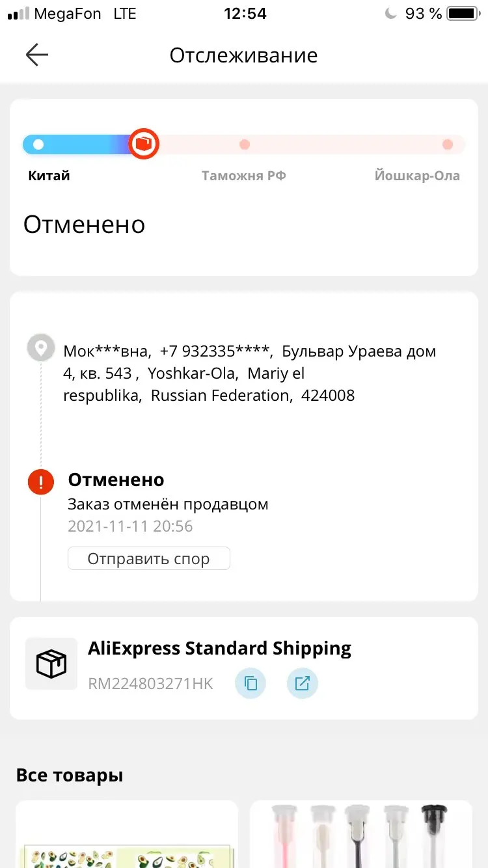Tap the Все товары section heading
The image size is (488, 868).
[70, 775]
